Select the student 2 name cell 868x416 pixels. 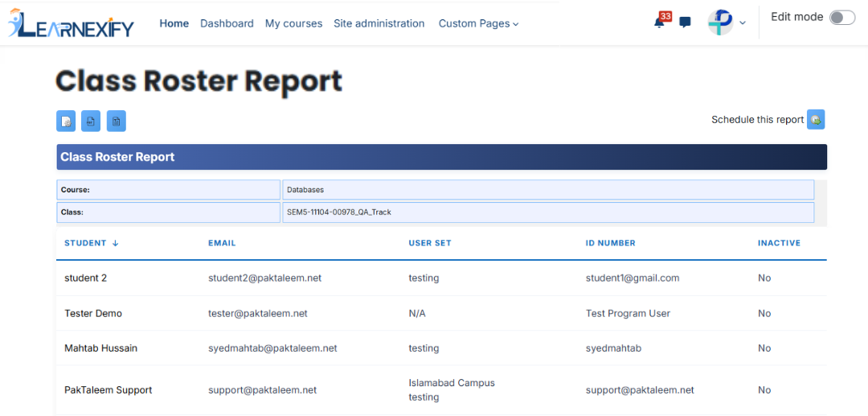86,278
